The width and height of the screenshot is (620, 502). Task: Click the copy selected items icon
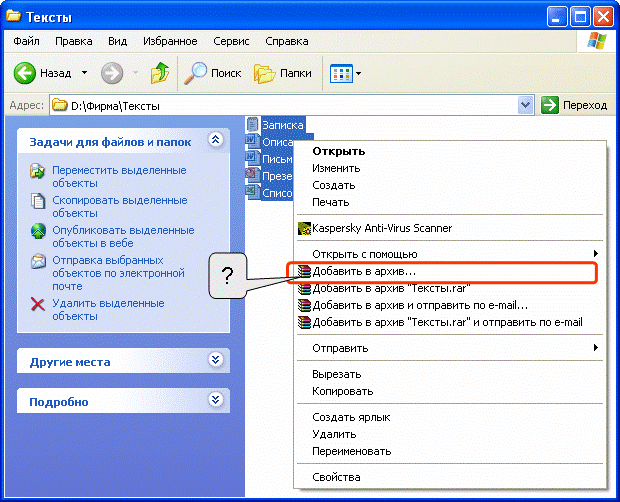point(38,200)
